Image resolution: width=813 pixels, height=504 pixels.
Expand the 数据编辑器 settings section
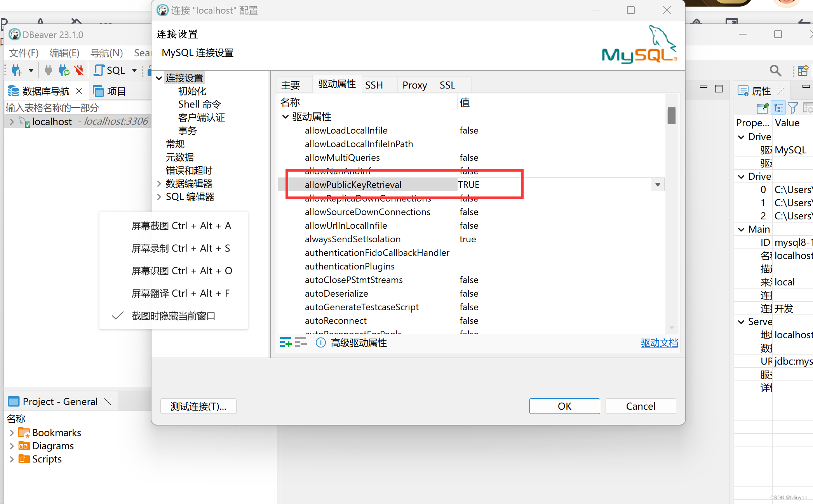pyautogui.click(x=159, y=183)
